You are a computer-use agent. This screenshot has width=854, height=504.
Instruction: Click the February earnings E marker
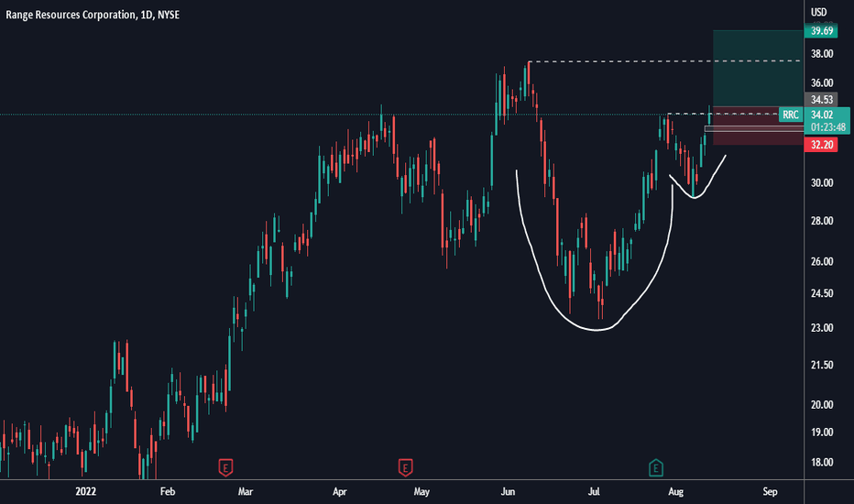coord(225,467)
